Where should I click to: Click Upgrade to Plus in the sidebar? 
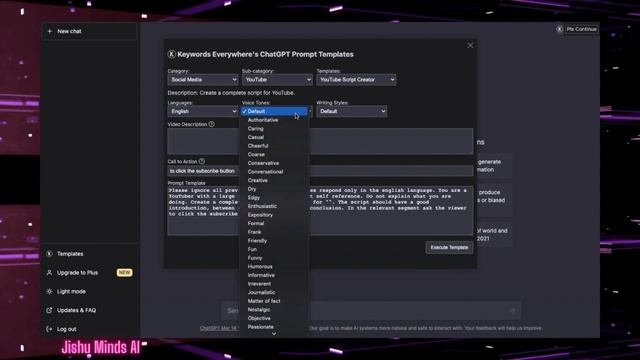77,273
